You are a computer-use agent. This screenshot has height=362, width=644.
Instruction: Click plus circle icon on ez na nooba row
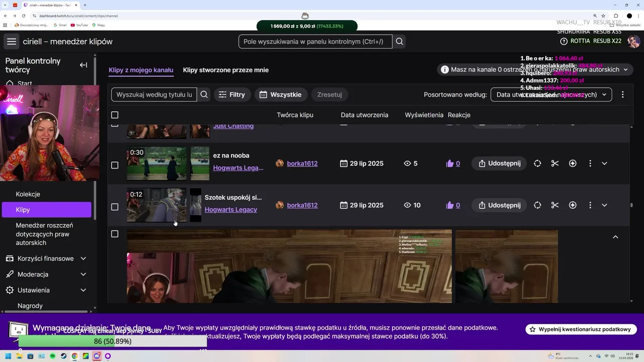(573, 163)
